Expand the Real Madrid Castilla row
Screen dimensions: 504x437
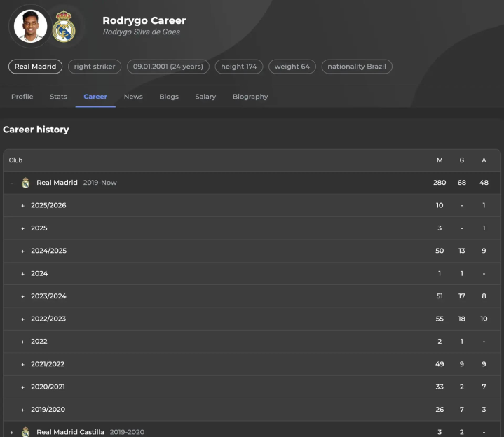pyautogui.click(x=12, y=433)
